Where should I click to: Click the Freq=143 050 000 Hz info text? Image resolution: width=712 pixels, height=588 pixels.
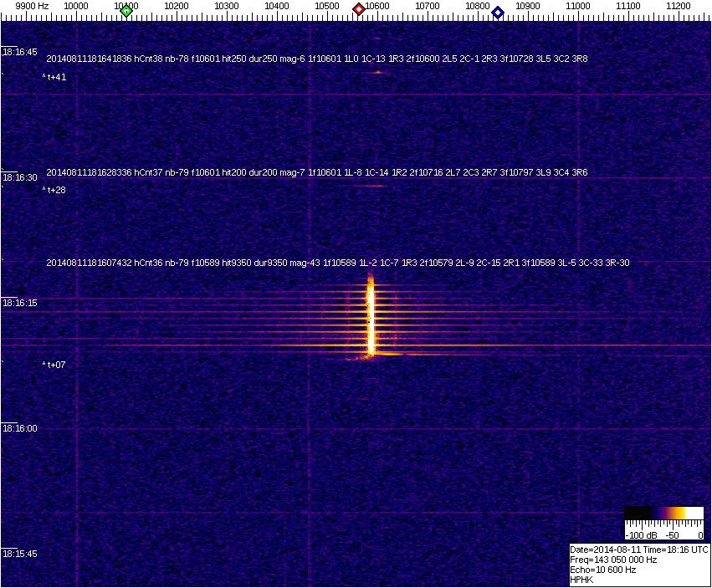point(612,560)
